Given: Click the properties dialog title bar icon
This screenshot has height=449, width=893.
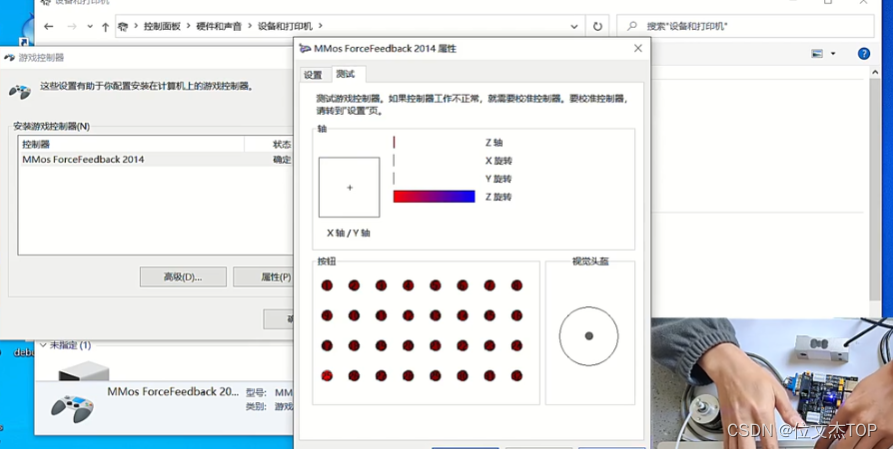Looking at the screenshot, I should click(305, 48).
